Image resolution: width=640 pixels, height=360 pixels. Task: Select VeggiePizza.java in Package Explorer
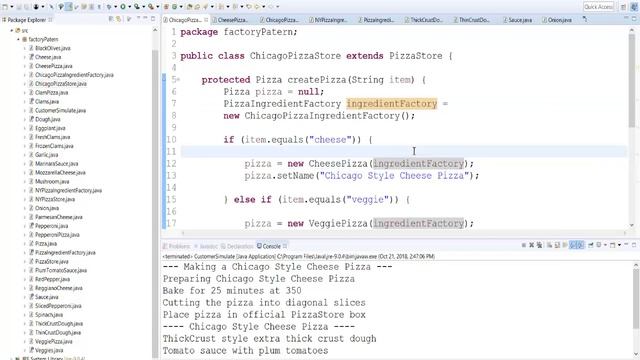53,341
